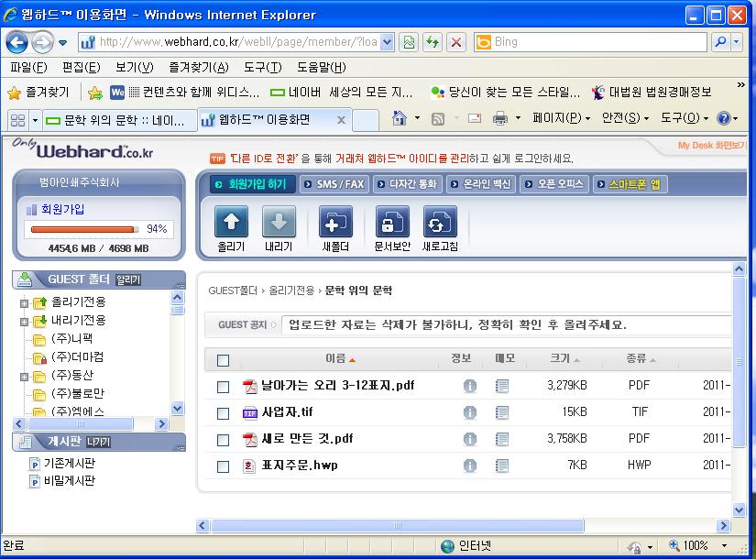Open the address bar URL dropdown
The width and height of the screenshot is (756, 559).
click(x=387, y=42)
